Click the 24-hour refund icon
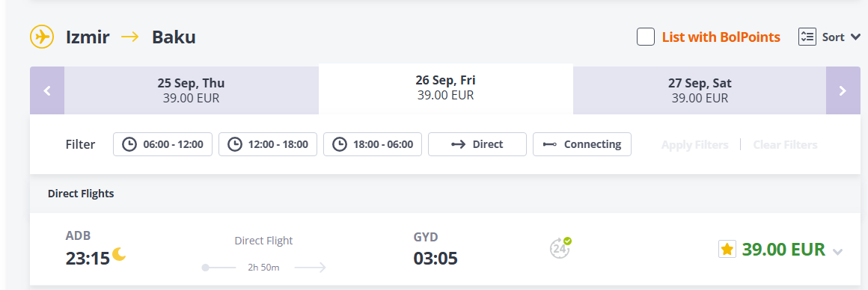Image resolution: width=868 pixels, height=290 pixels. pos(560,248)
